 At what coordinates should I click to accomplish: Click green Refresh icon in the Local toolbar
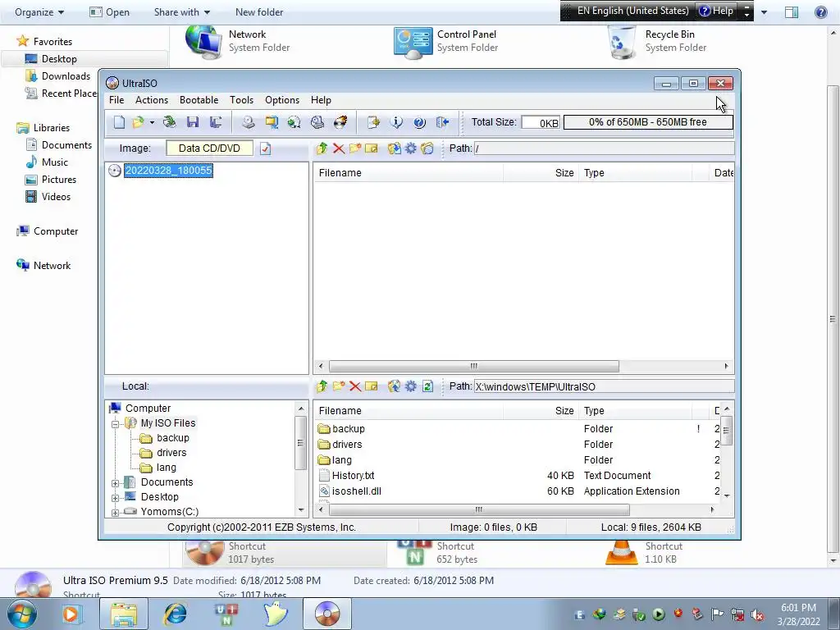coord(427,386)
